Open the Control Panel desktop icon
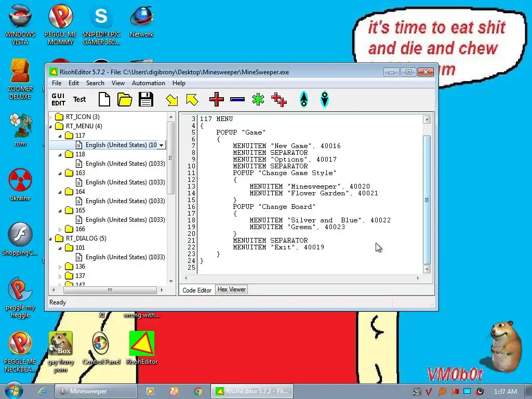The width and height of the screenshot is (532, 399). (101, 348)
